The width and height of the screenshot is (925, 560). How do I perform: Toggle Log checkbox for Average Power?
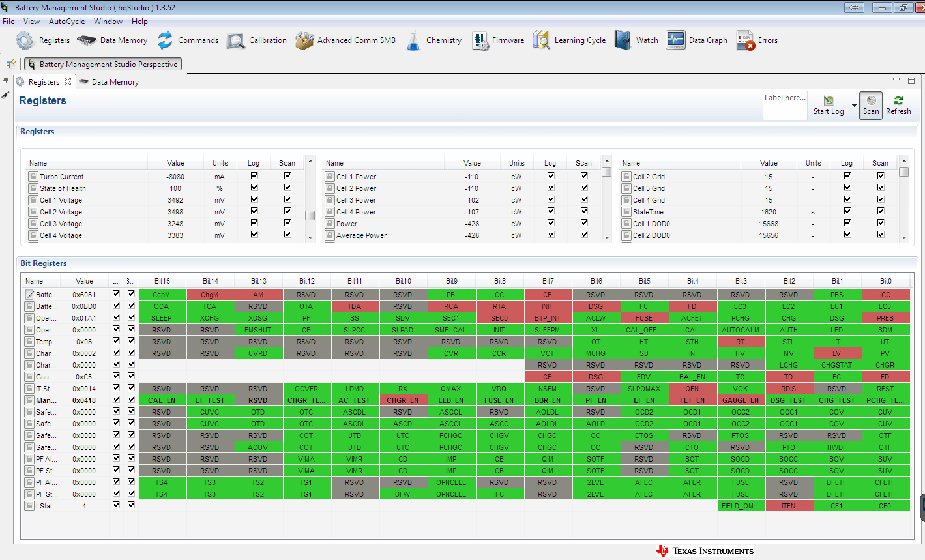click(551, 234)
